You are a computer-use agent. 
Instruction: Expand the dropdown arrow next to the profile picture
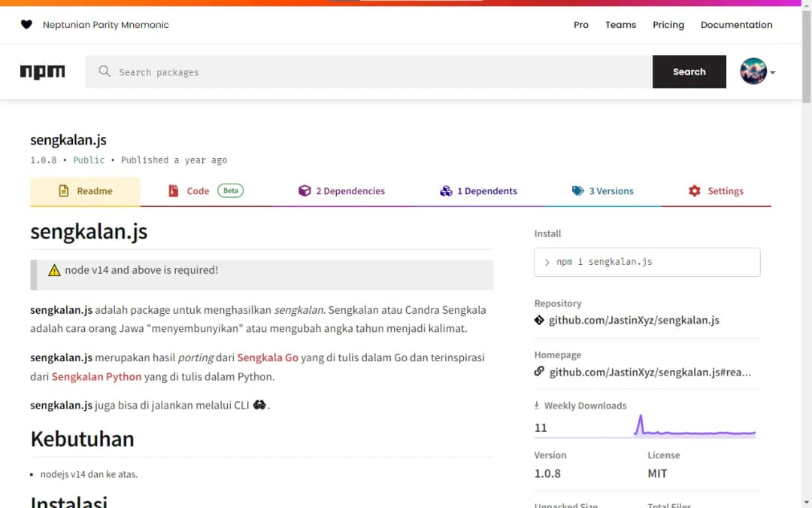[x=771, y=71]
